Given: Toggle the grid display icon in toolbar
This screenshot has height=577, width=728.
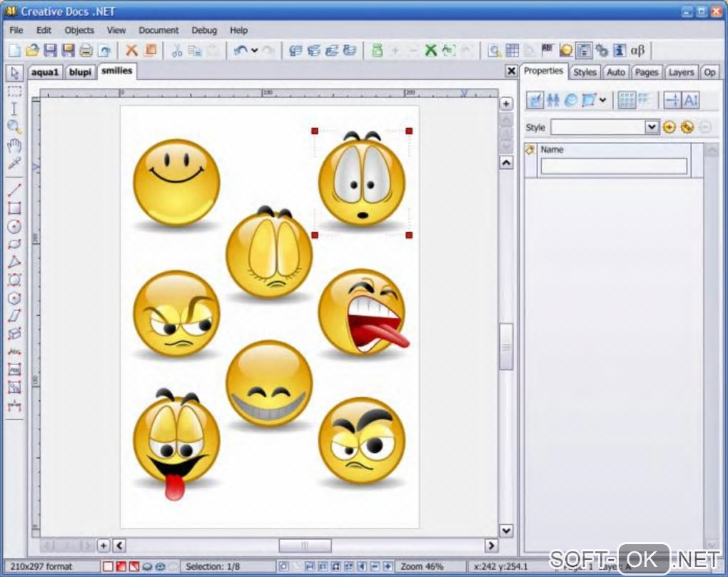Looking at the screenshot, I should pos(512,51).
